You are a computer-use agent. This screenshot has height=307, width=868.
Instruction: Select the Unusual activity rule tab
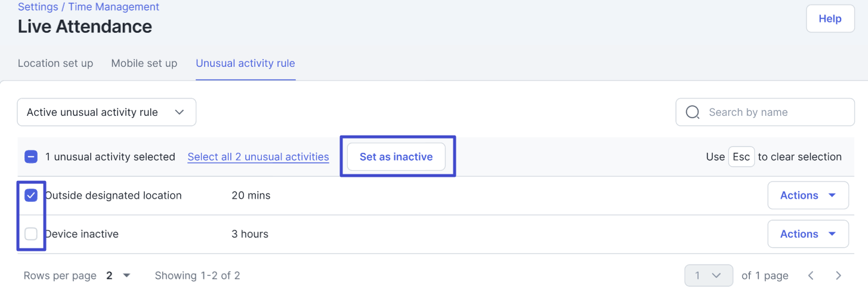245,63
